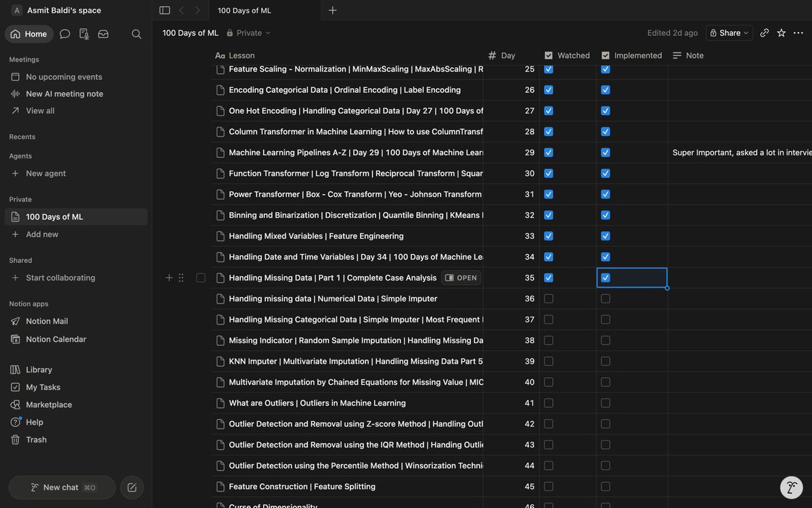Click Start collaborating
The width and height of the screenshot is (812, 508).
(x=76, y=278)
